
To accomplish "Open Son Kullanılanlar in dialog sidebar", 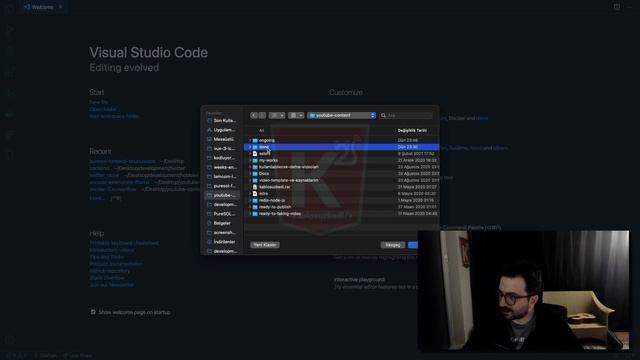I will pyautogui.click(x=222, y=121).
